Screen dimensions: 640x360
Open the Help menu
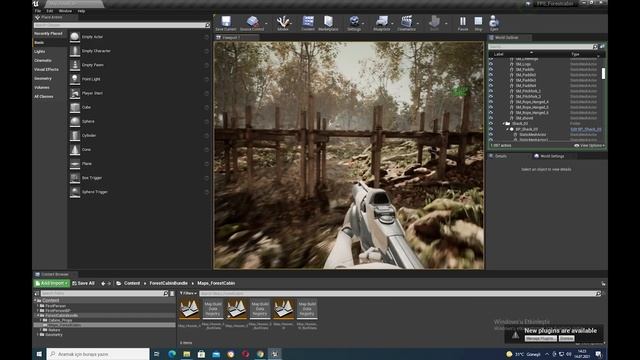click(82, 11)
